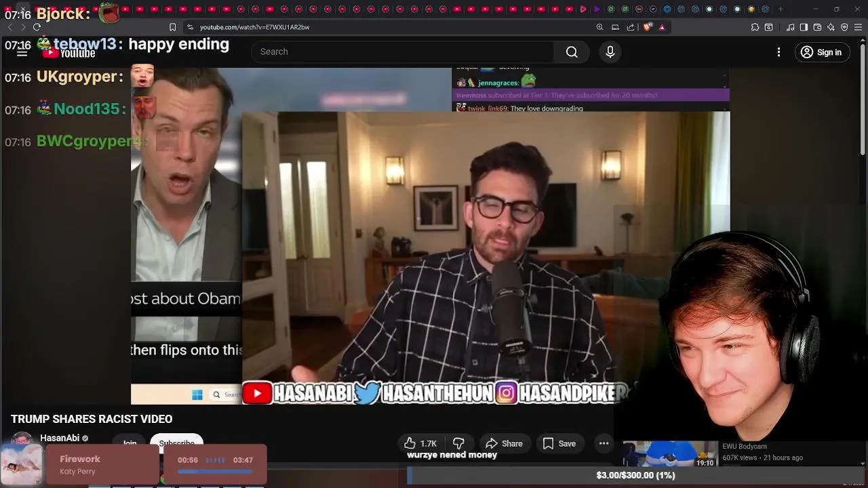Subscribe to HasanAbi channel
868x488 pixels.
tap(176, 443)
